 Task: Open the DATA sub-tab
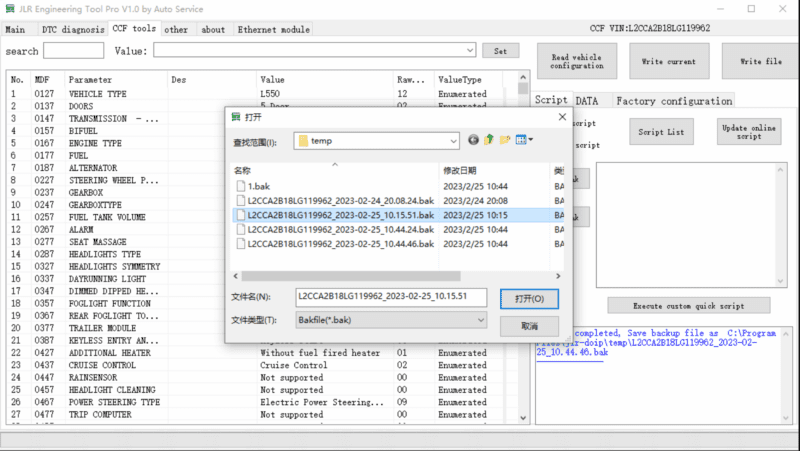click(587, 101)
